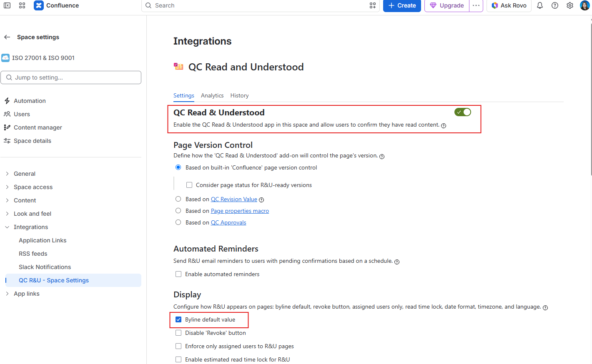592x364 pixels.
Task: Open the user profile avatar menu
Action: tap(585, 5)
